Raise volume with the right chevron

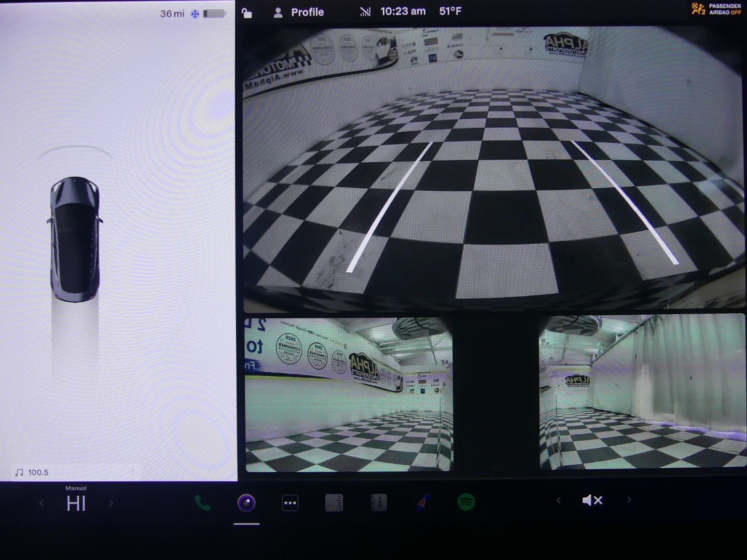(x=629, y=500)
